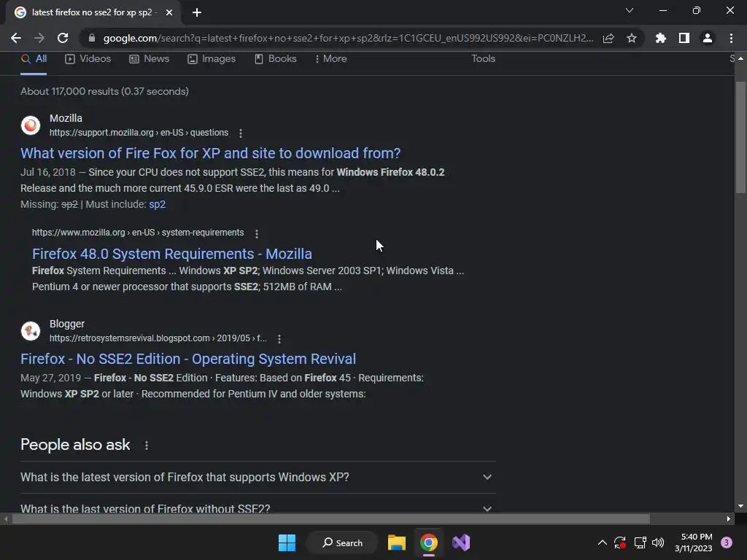Open the tab search chevron
The image size is (747, 560).
tap(630, 10)
